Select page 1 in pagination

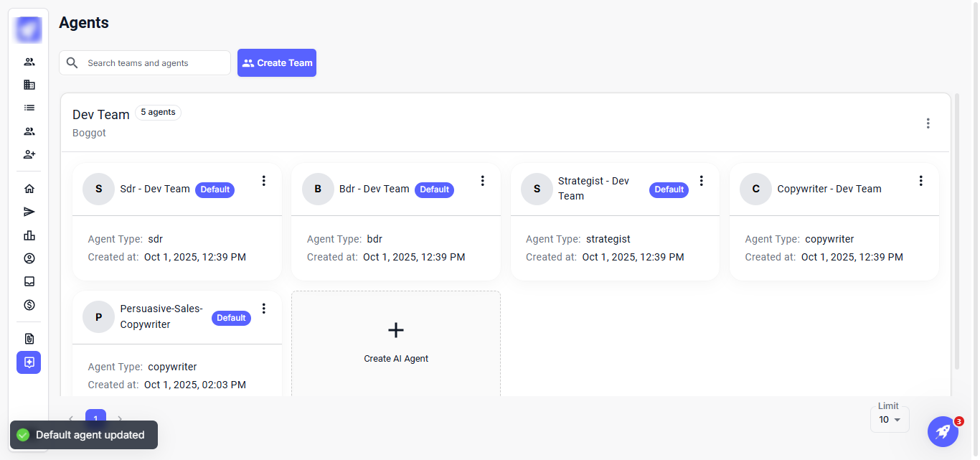95,419
